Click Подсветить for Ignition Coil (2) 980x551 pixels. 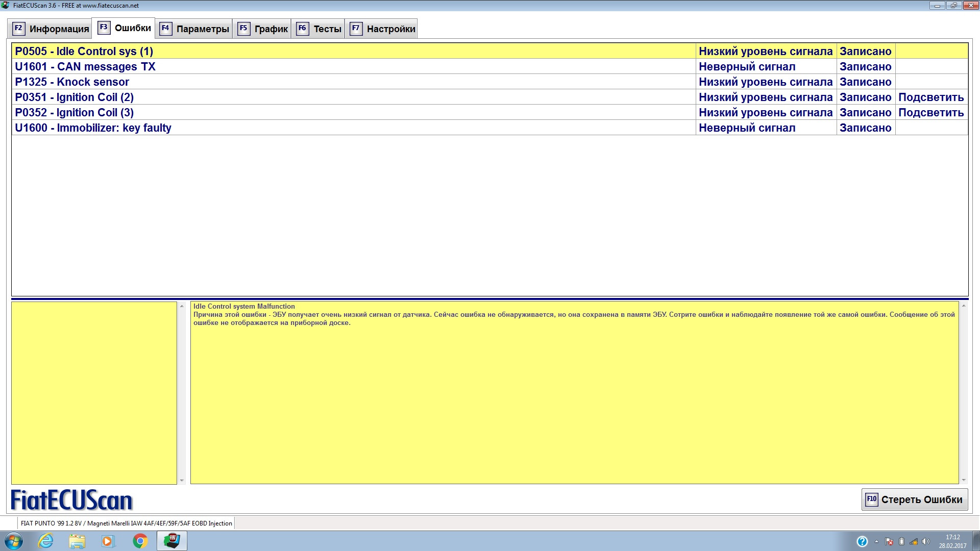click(931, 97)
